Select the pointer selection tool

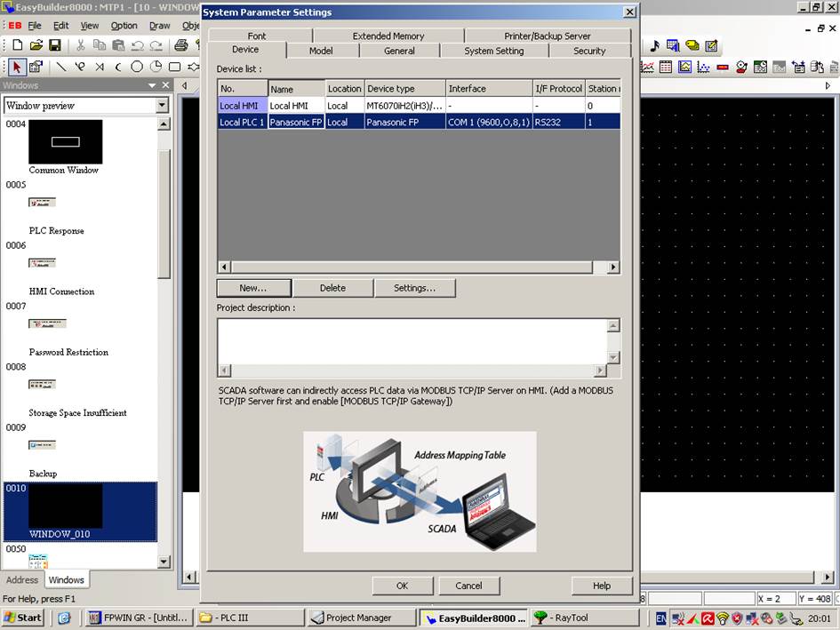click(17, 66)
